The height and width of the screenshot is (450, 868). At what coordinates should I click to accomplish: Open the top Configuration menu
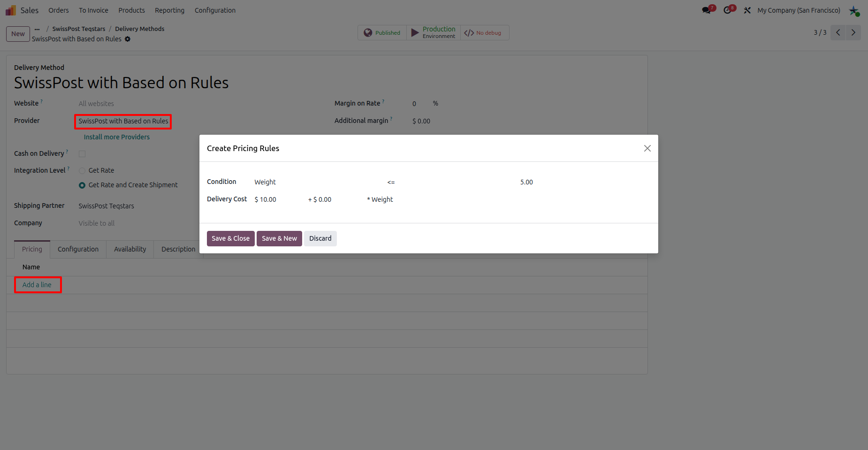pos(215,10)
